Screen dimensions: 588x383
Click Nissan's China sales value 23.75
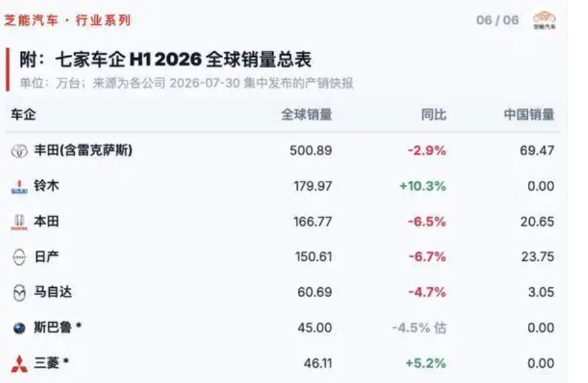click(537, 257)
